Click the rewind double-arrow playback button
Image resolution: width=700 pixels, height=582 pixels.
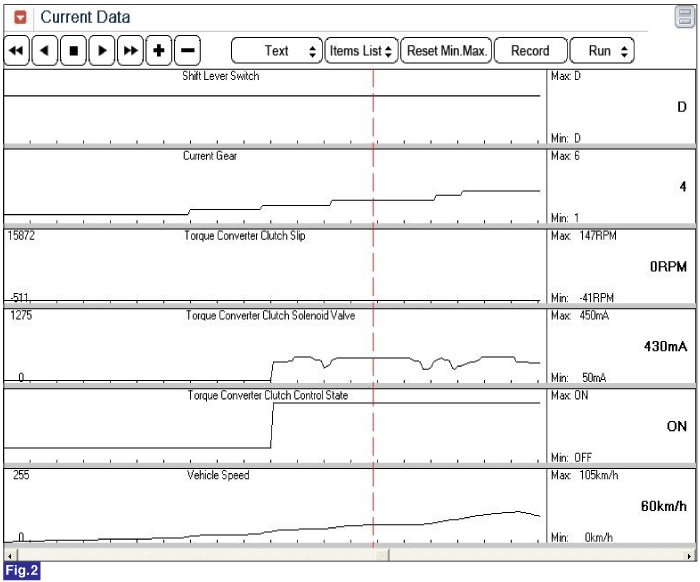point(16,51)
